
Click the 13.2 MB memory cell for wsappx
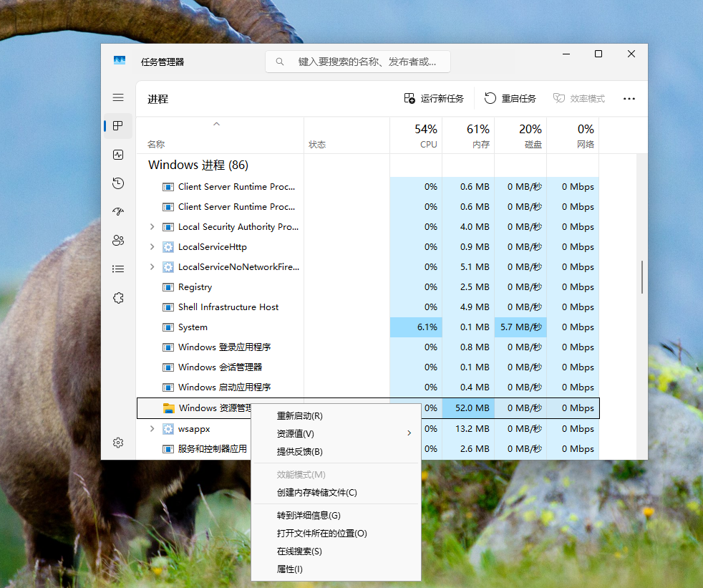[x=468, y=429]
